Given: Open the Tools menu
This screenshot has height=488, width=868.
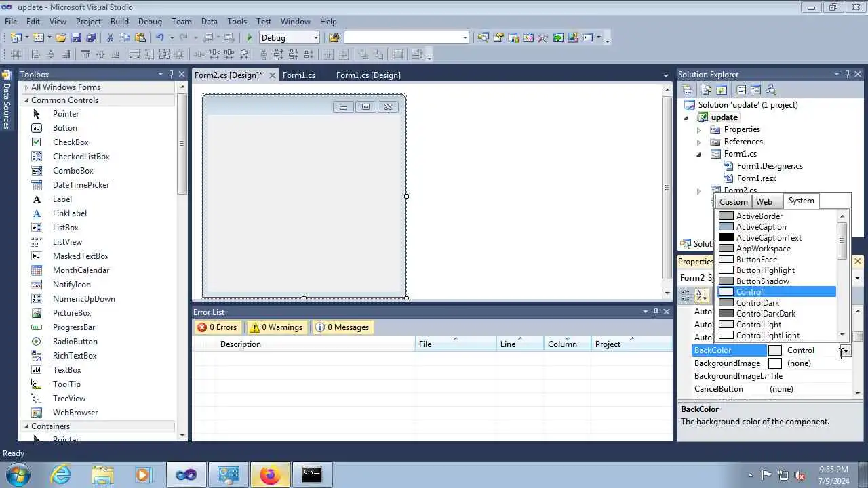Looking at the screenshot, I should pos(237,22).
